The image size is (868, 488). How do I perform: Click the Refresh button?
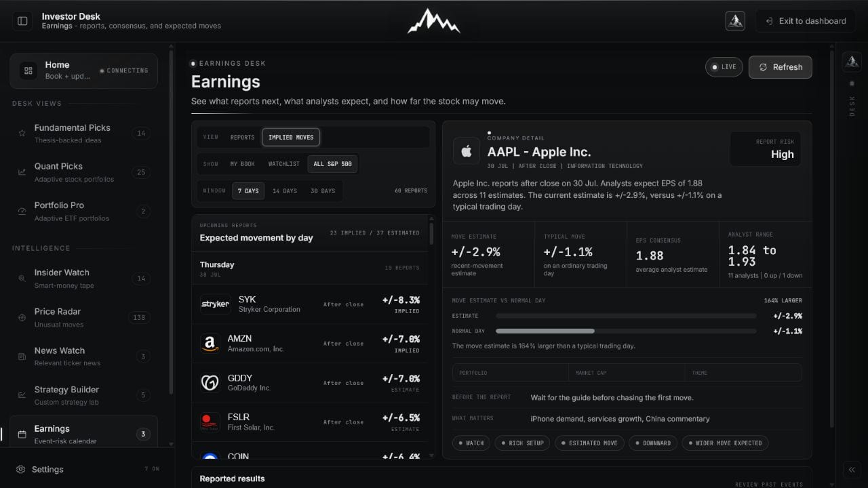click(780, 67)
